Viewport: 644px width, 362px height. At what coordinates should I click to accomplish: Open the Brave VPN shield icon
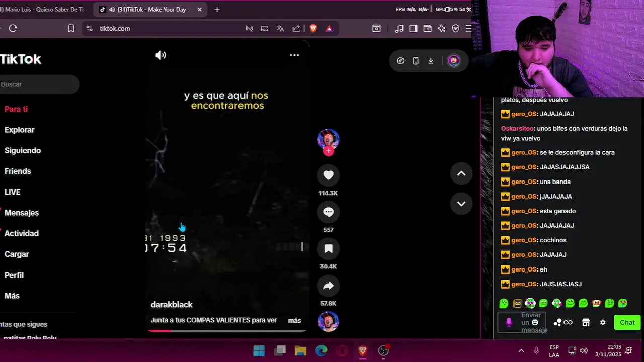tap(456, 29)
